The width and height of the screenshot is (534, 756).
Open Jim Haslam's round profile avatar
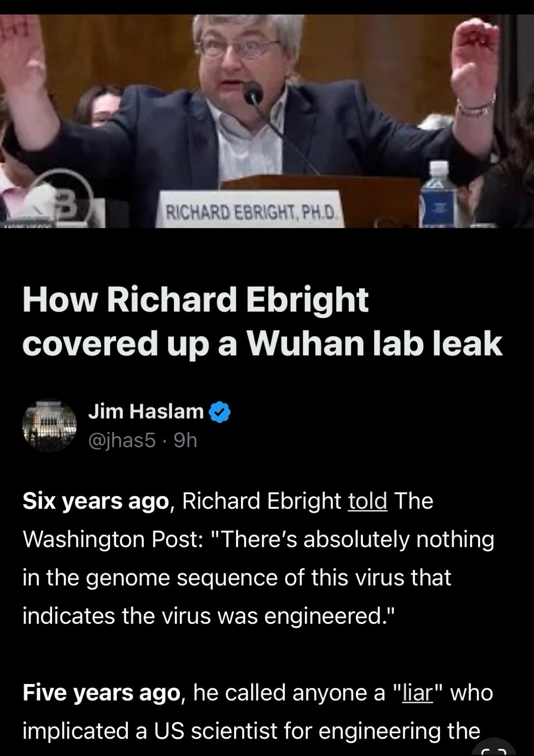pyautogui.click(x=49, y=425)
